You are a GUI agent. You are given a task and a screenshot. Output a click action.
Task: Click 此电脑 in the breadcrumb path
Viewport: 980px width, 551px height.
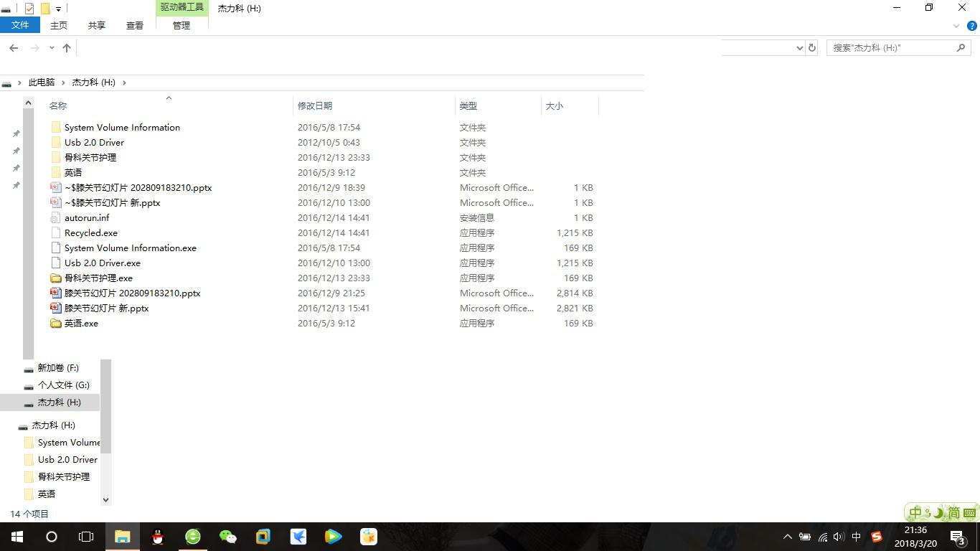tap(41, 82)
